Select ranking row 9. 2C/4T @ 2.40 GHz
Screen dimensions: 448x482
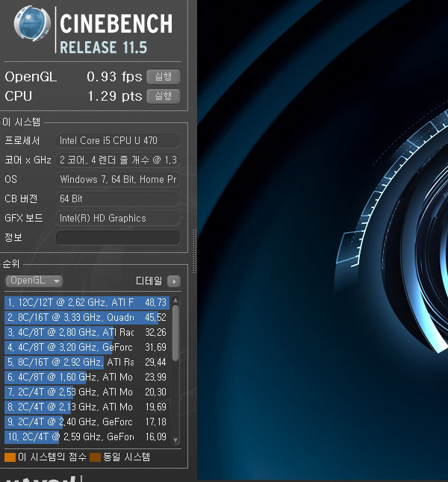click(x=87, y=422)
